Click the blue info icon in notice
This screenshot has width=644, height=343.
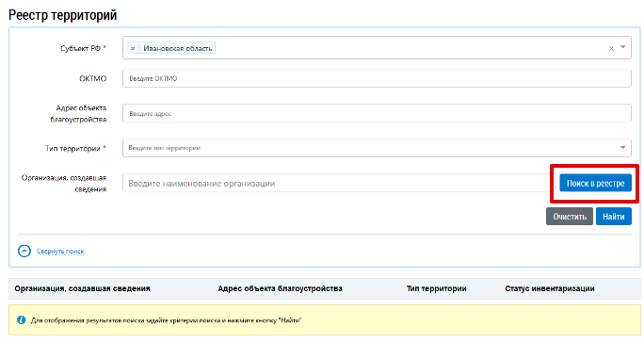[22, 320]
